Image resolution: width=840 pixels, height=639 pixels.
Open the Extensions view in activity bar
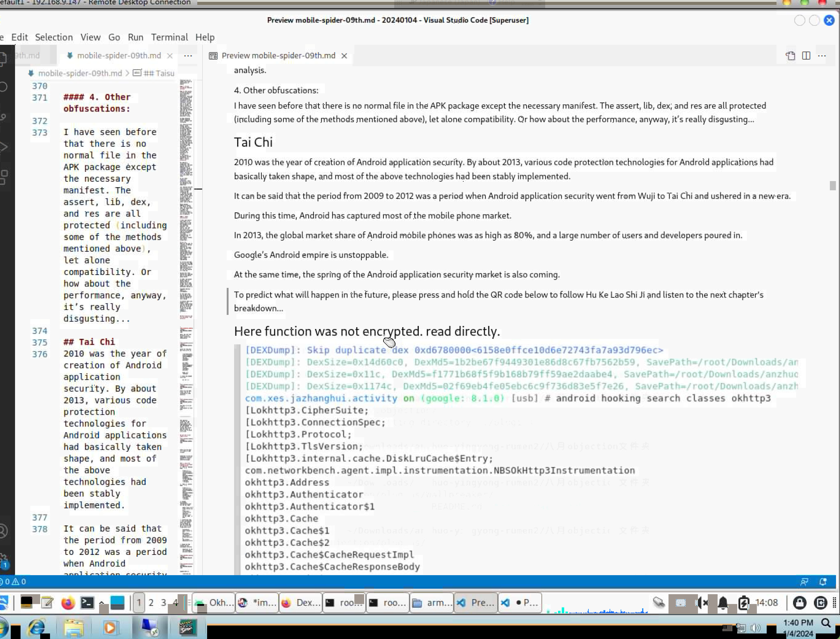[x=3, y=177]
